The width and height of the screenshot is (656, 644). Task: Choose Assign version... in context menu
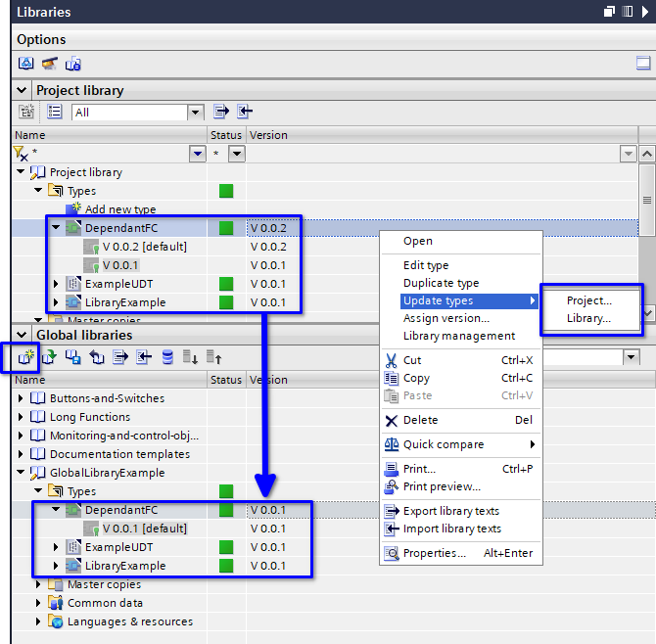click(x=445, y=318)
